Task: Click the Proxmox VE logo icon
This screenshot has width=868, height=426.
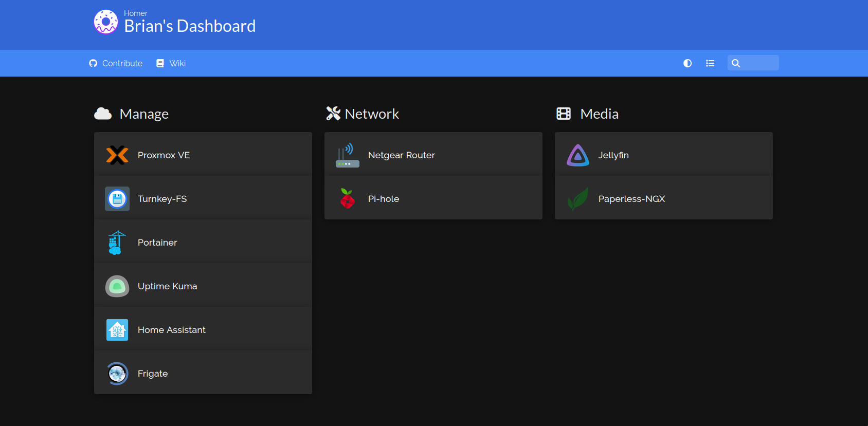Action: (117, 155)
